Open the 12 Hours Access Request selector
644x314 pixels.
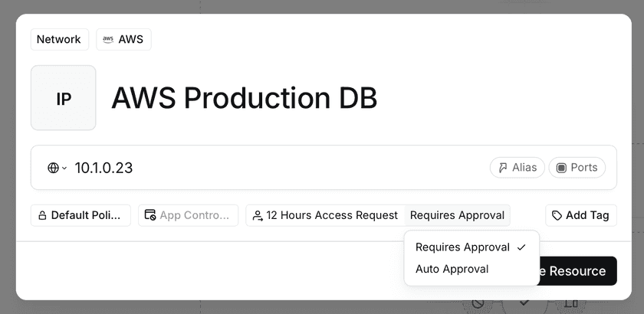[x=331, y=215]
